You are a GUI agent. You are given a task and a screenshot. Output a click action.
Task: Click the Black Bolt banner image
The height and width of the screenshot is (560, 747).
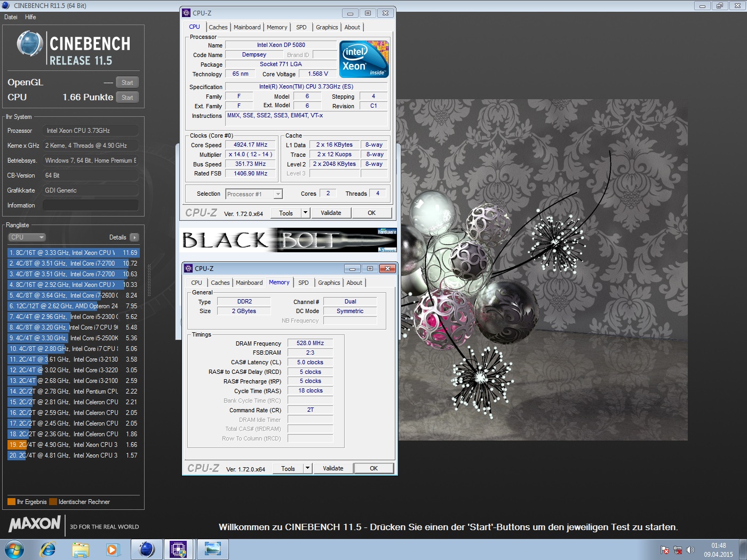288,240
